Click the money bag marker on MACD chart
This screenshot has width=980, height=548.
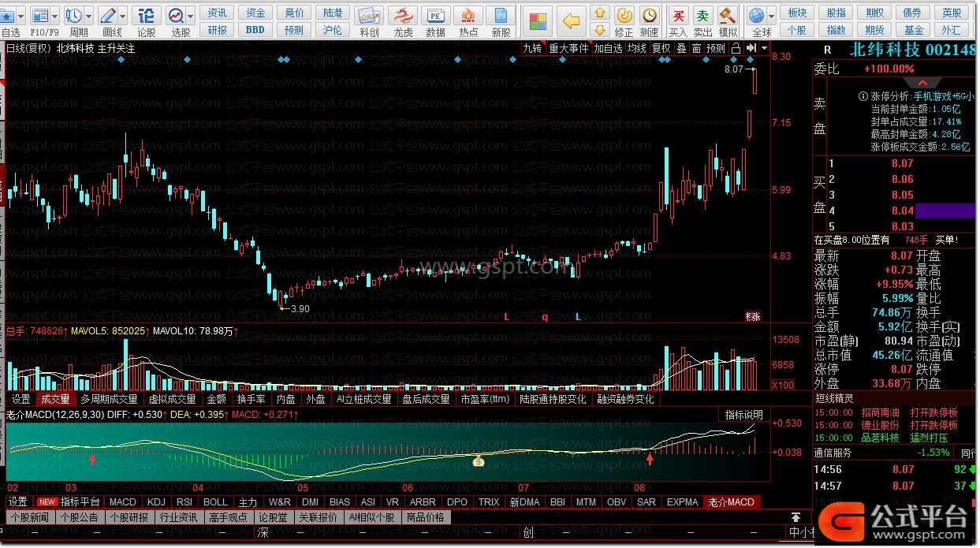tap(478, 460)
